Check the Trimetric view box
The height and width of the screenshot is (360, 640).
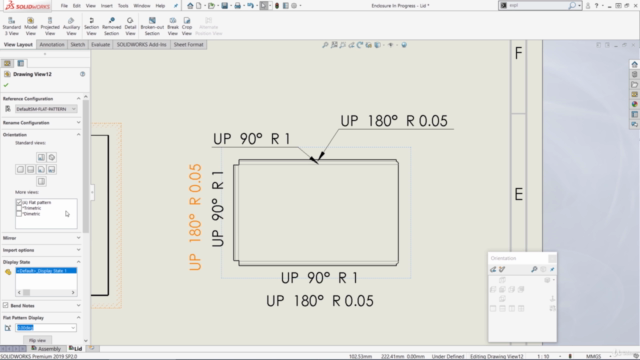point(19,208)
